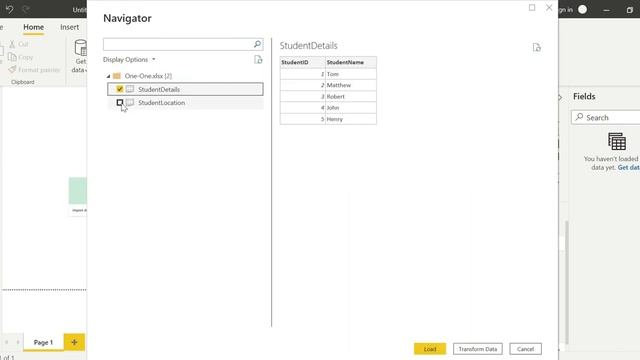
Task: Click the One-One.xlsx folder icon
Action: [x=117, y=76]
